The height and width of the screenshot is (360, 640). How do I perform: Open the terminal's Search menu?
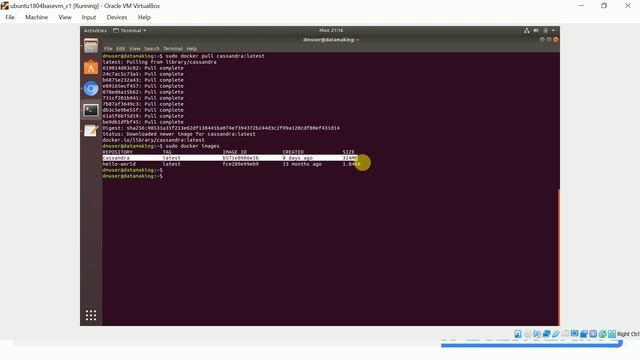pyautogui.click(x=152, y=49)
